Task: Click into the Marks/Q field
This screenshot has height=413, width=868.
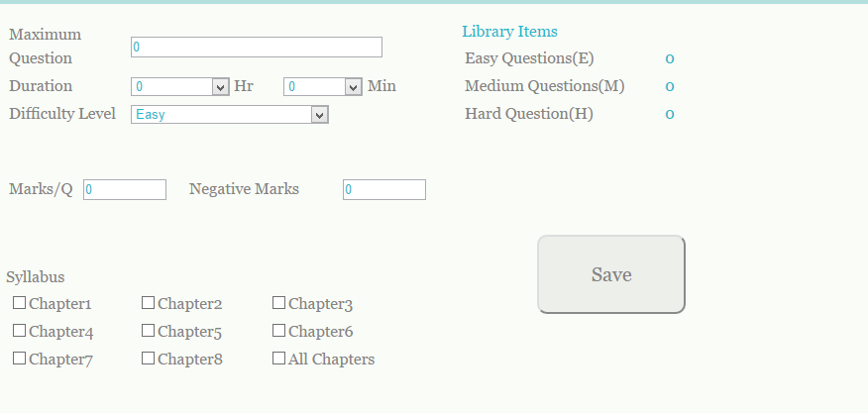Action: (125, 189)
